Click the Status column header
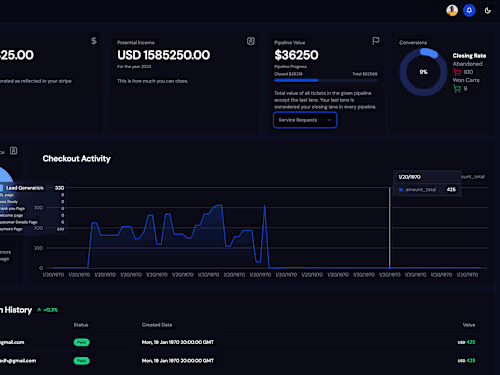 [x=81, y=325]
